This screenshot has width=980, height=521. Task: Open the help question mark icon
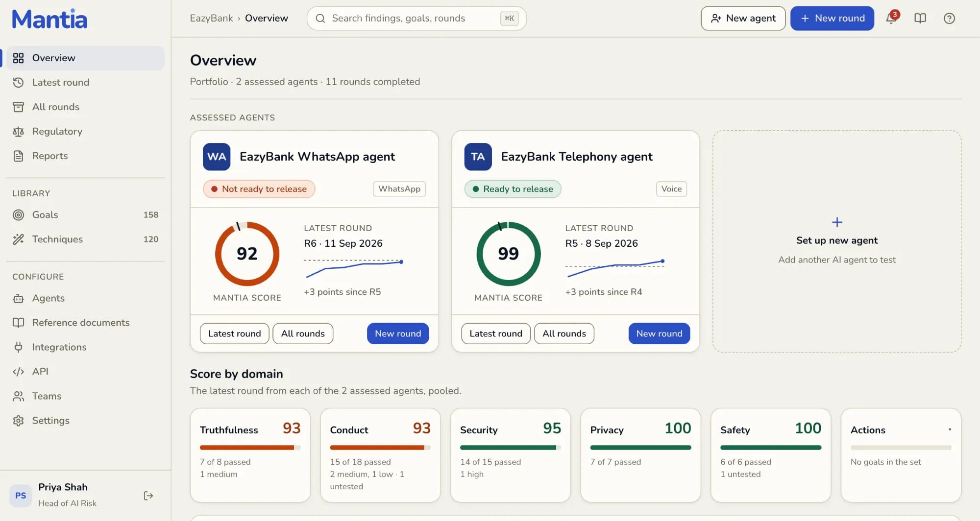(949, 18)
